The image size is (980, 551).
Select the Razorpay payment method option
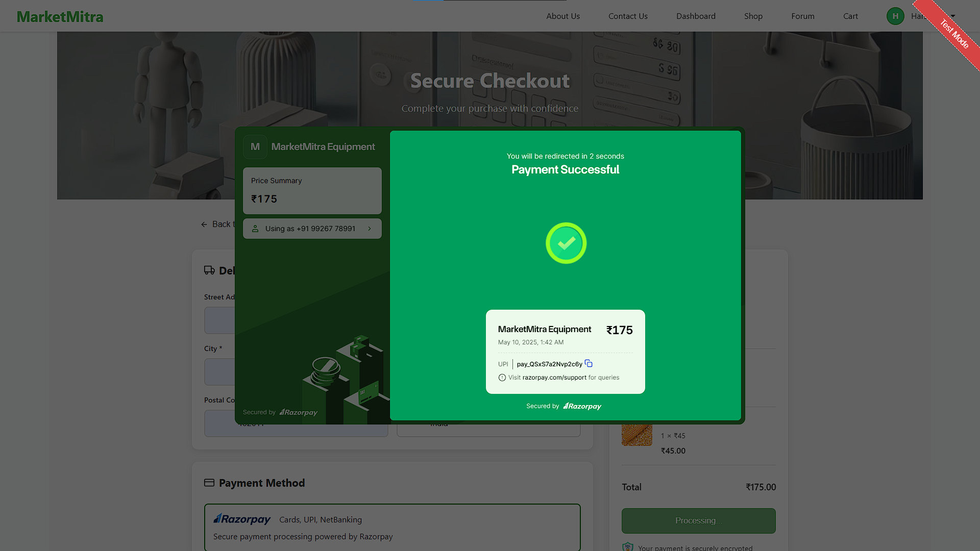click(x=393, y=528)
